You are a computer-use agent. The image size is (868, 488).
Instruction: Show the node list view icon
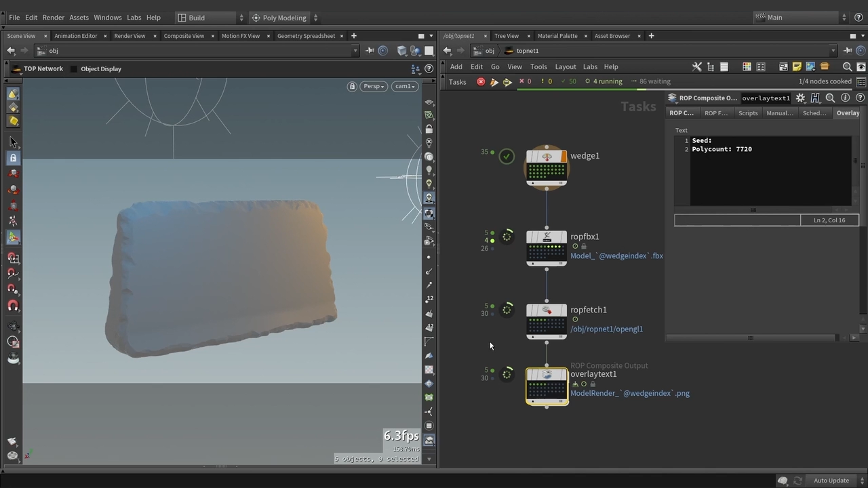tap(724, 66)
